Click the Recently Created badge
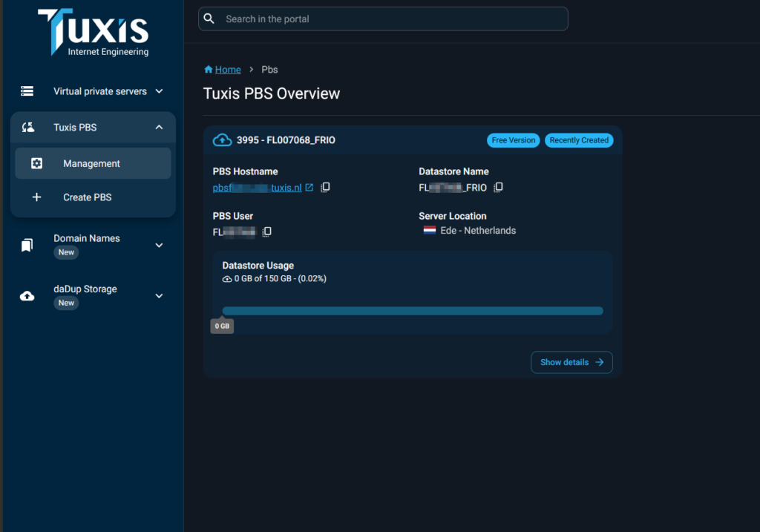This screenshot has width=760, height=532. [579, 140]
